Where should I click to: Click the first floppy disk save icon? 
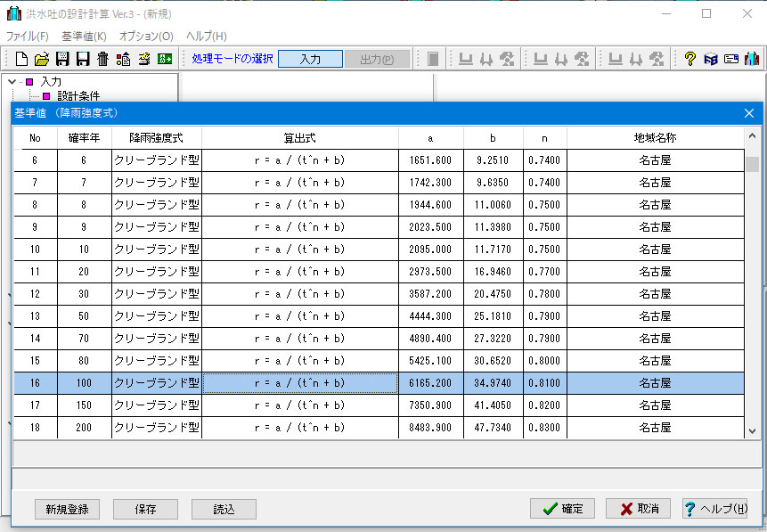click(62, 59)
